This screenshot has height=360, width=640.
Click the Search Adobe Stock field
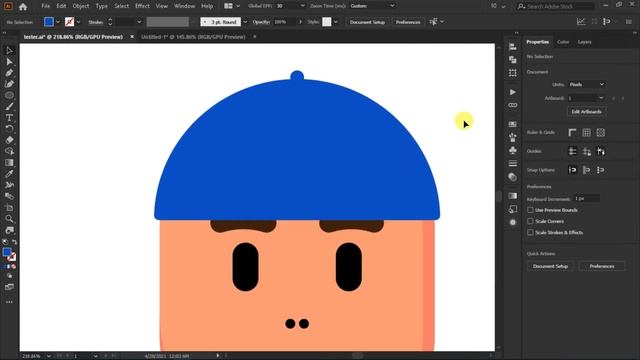[x=555, y=6]
